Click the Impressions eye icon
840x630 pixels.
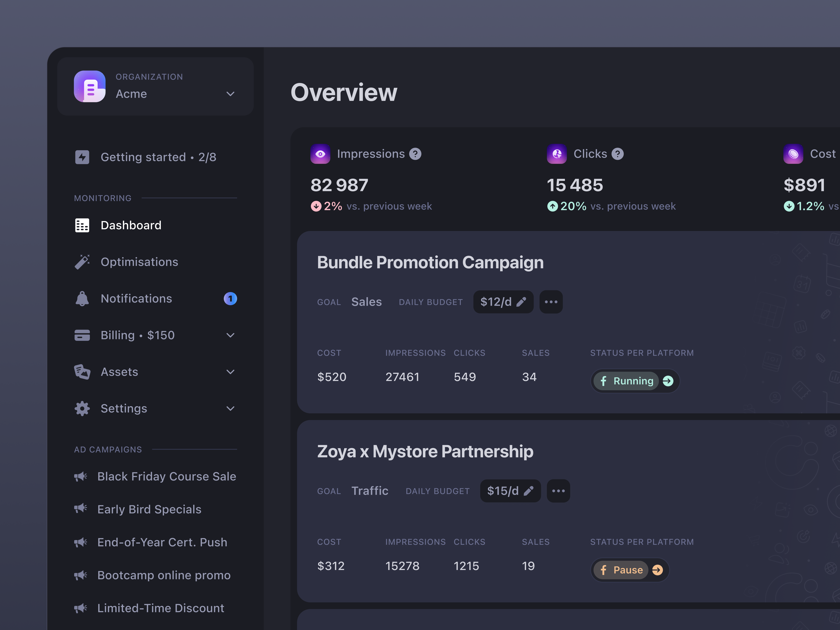[x=320, y=154]
